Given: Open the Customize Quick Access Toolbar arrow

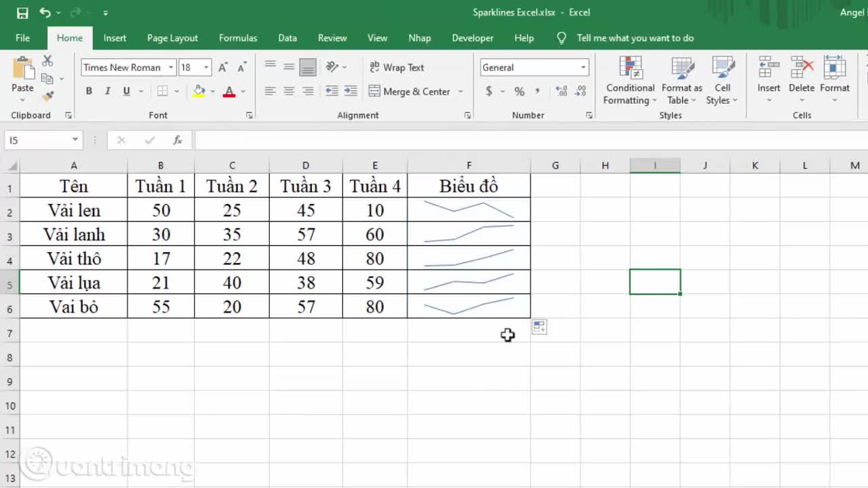Looking at the screenshot, I should (x=105, y=13).
